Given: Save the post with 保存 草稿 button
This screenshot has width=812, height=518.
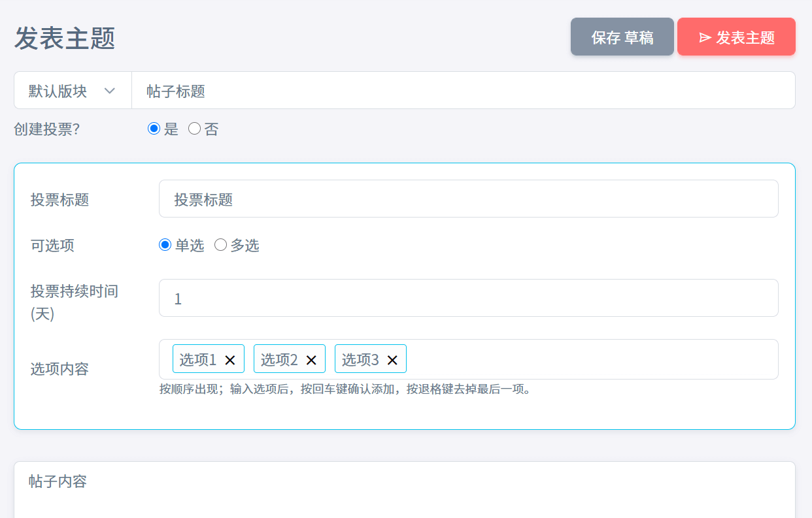Looking at the screenshot, I should tap(622, 37).
